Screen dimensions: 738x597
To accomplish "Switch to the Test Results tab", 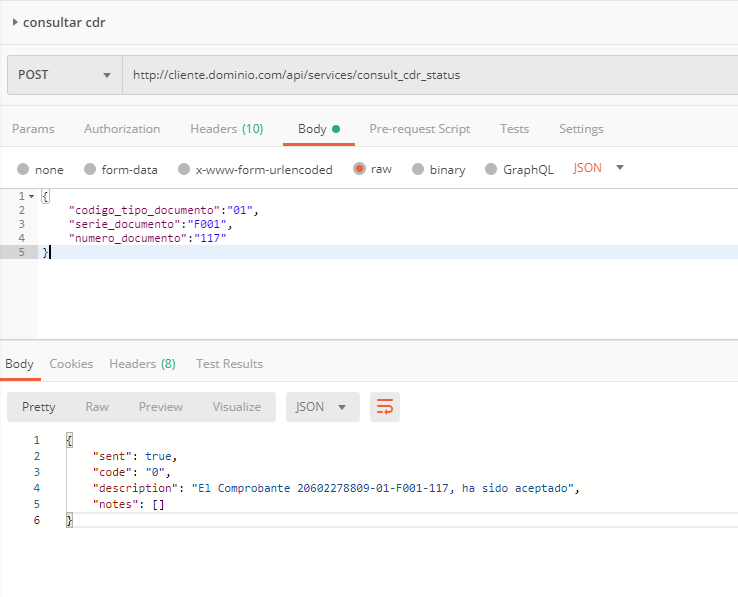I will click(x=229, y=364).
